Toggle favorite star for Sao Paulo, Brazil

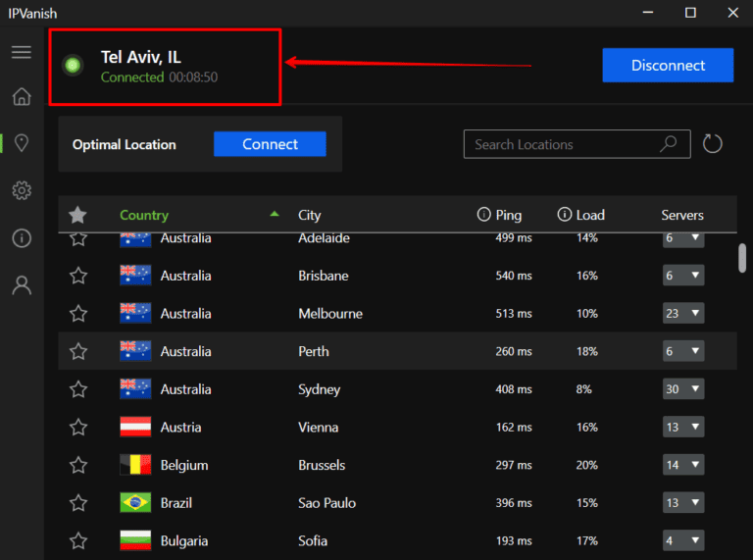click(78, 503)
